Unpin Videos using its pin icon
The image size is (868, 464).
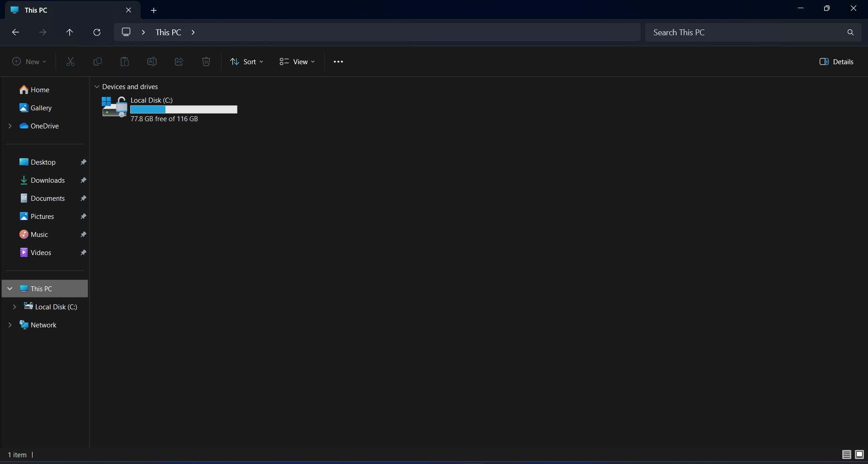pyautogui.click(x=83, y=252)
